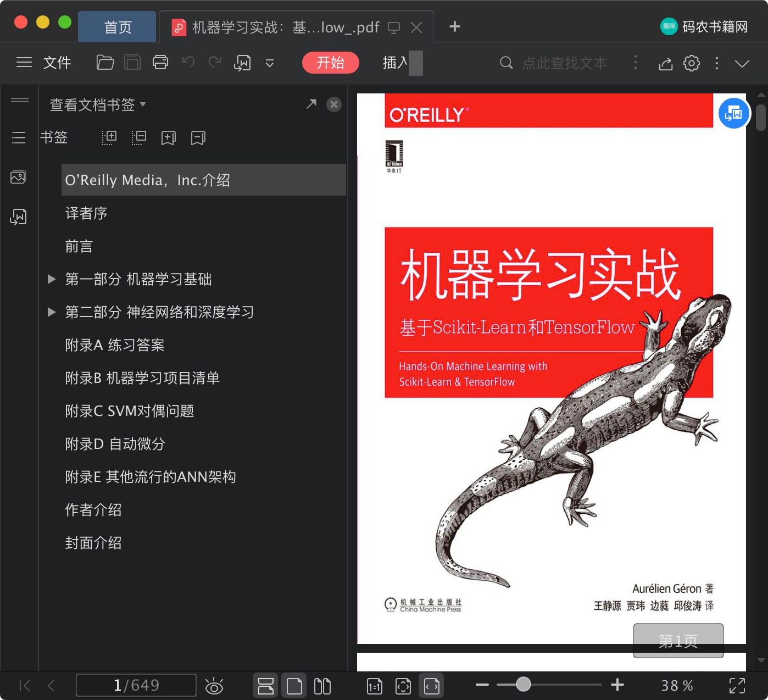
Task: Set actual size 1:1 zoom
Action: tap(375, 686)
